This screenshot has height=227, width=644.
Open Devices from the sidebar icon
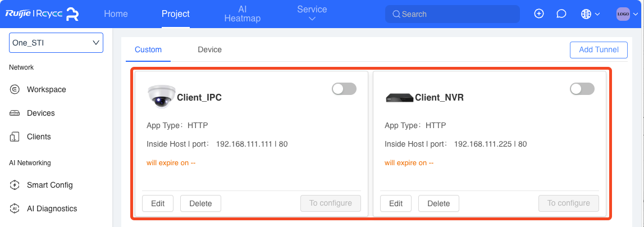click(15, 113)
